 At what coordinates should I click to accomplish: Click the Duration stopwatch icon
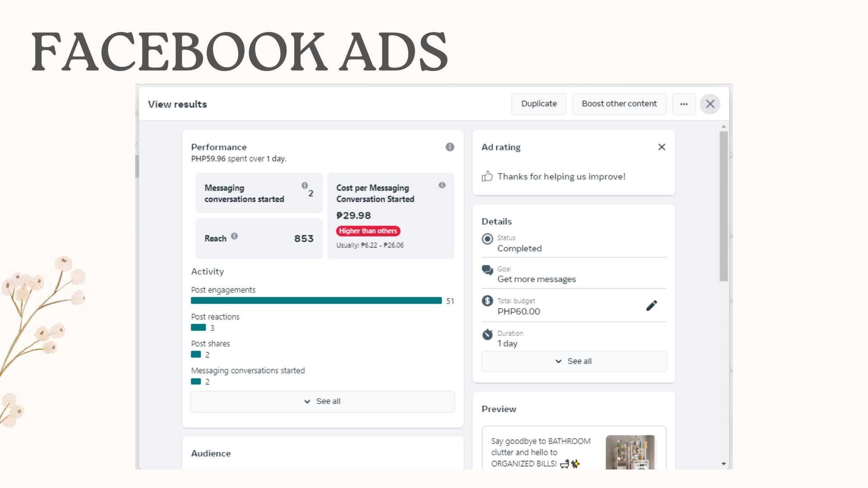tap(487, 334)
